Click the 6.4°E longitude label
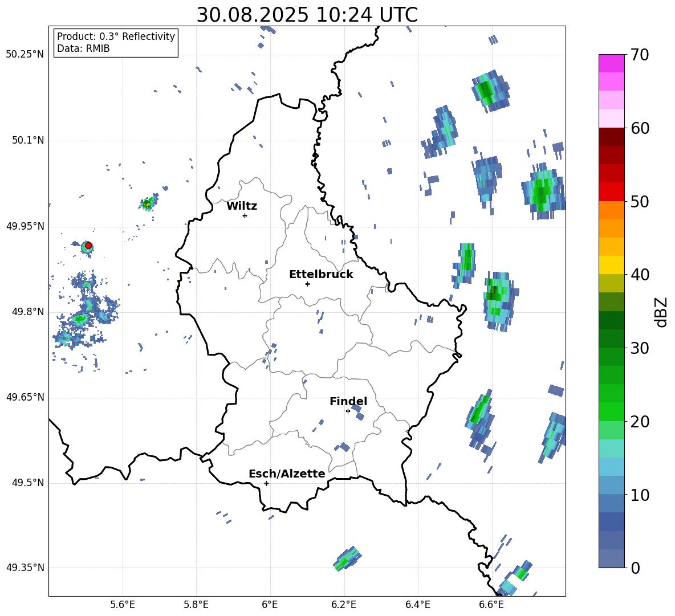Image resolution: width=675 pixels, height=616 pixels. tap(417, 605)
